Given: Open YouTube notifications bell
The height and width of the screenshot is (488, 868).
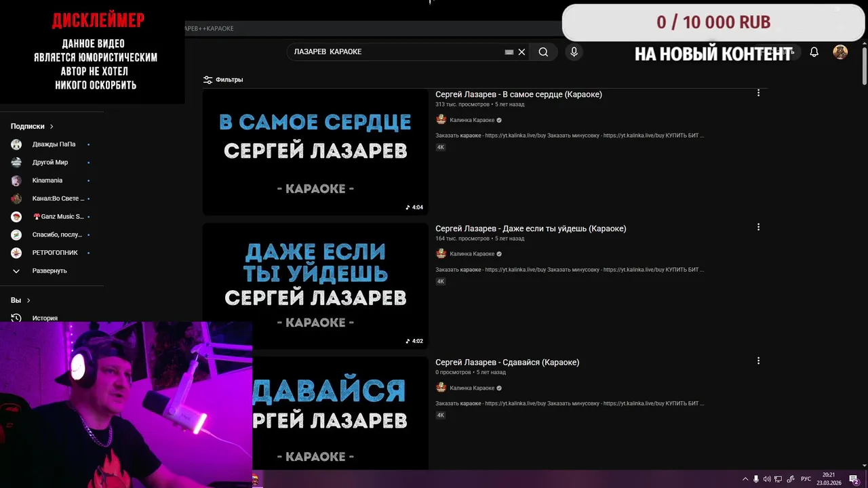Looking at the screenshot, I should [814, 52].
